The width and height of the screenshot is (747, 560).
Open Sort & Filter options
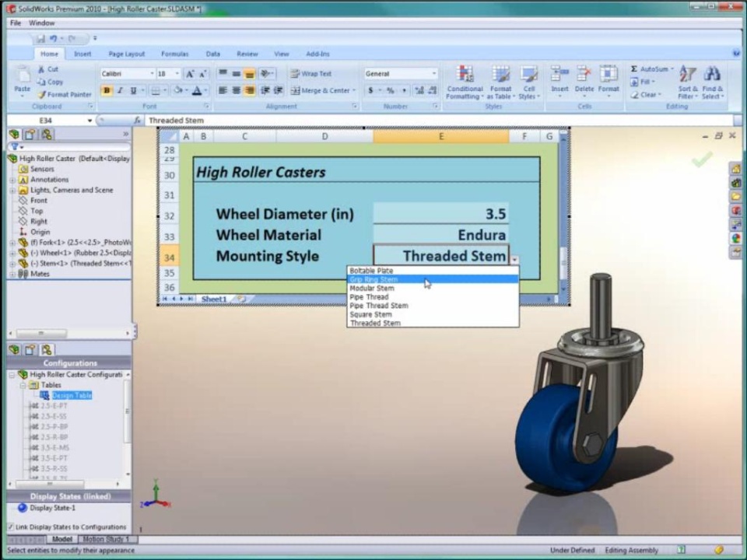pyautogui.click(x=687, y=82)
